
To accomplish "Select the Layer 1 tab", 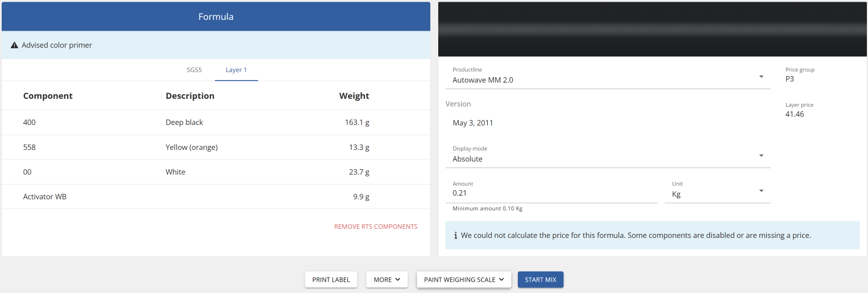I will [236, 70].
